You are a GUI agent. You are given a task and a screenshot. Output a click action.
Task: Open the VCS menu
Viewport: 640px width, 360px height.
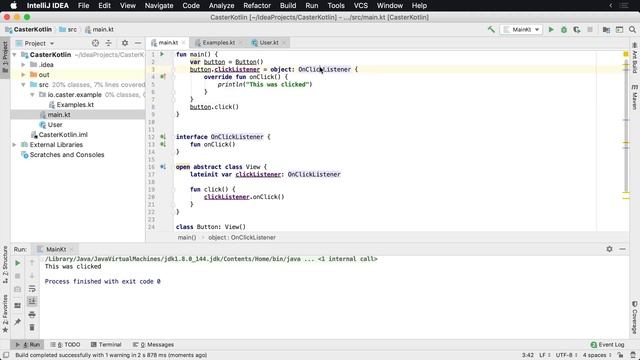pos(360,5)
